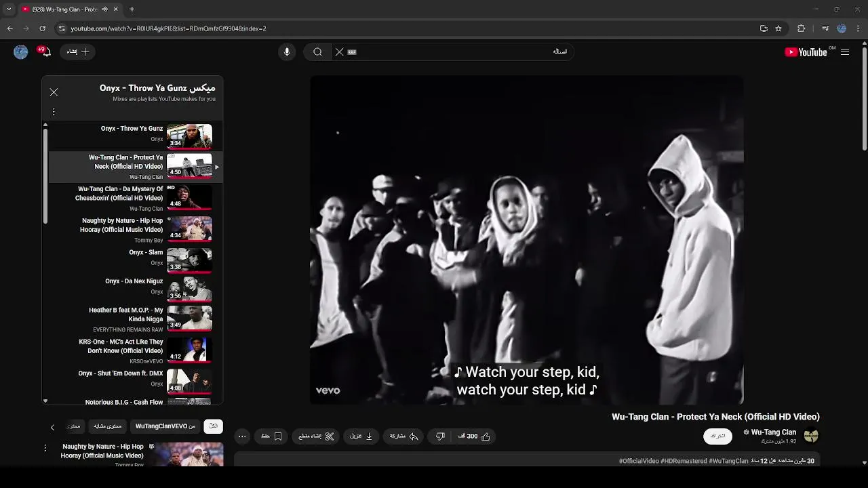868x488 pixels.
Task: Dislike the video with thumbs-down
Action: [440, 436]
